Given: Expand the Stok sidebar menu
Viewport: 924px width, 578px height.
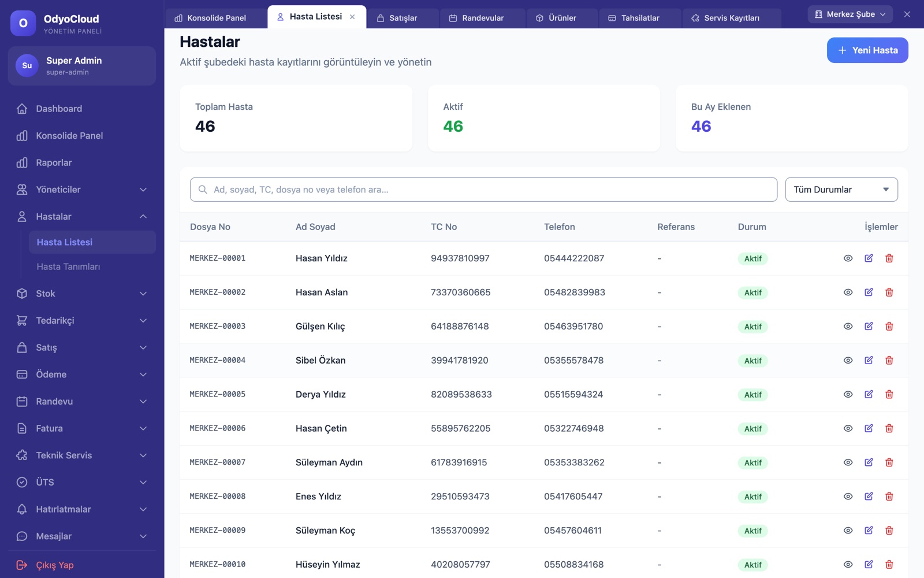Looking at the screenshot, I should tap(82, 294).
